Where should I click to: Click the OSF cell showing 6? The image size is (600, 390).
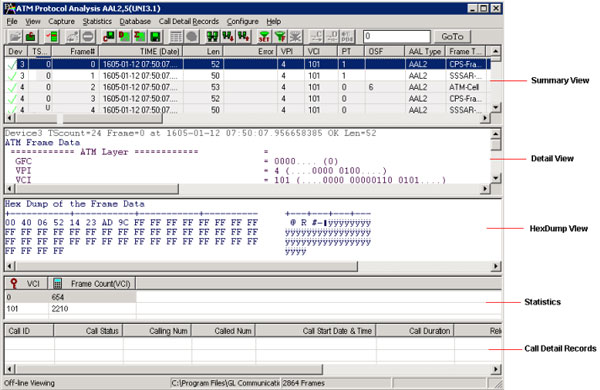385,87
